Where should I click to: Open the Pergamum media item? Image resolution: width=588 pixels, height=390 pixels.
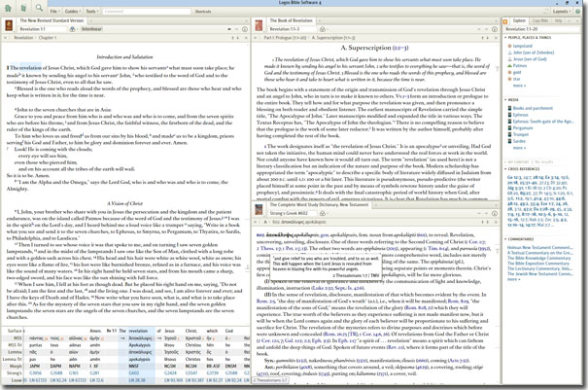pyautogui.click(x=523, y=128)
